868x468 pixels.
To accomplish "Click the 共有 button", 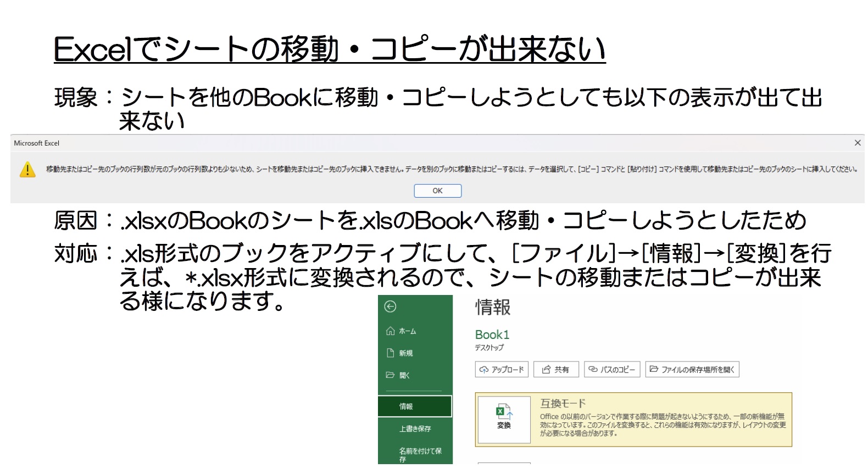I will tap(556, 370).
